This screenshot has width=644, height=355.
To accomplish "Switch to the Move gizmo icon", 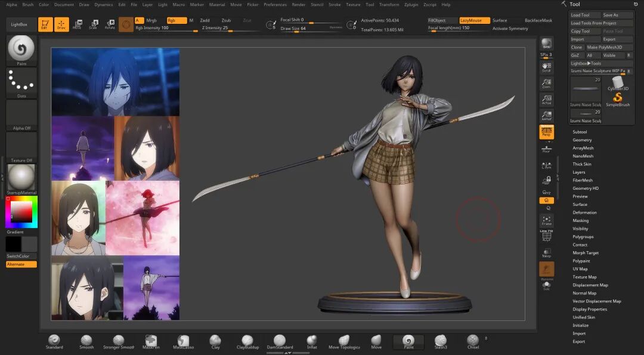I will click(77, 24).
